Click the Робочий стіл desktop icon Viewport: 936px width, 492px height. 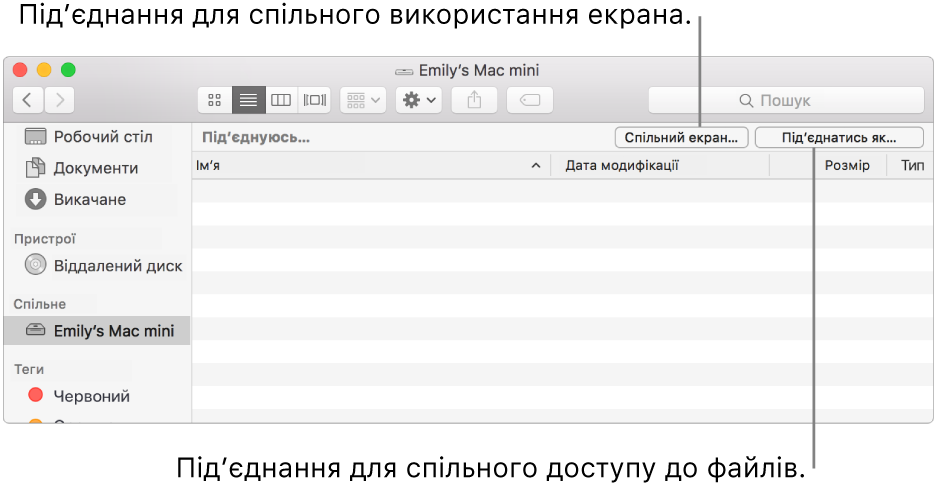[x=35, y=137]
